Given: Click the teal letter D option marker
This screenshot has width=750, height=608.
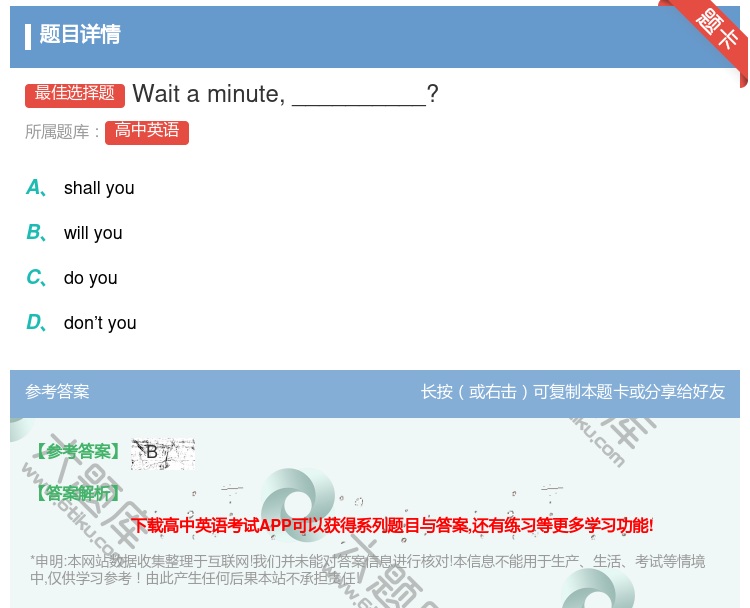Looking at the screenshot, I should click(x=36, y=322).
